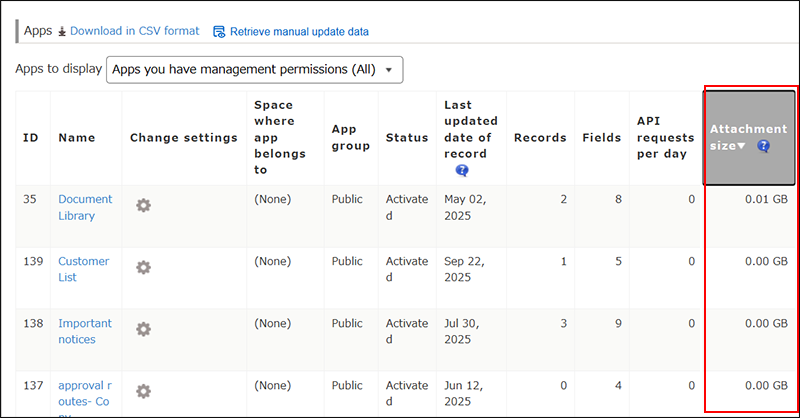
Task: Click the API requests per day header
Action: [666, 138]
